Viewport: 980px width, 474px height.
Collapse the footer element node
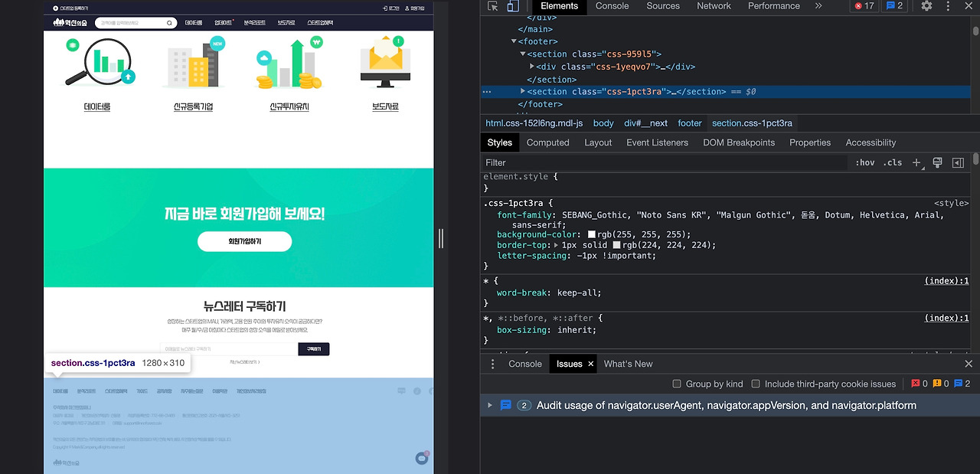tap(514, 41)
